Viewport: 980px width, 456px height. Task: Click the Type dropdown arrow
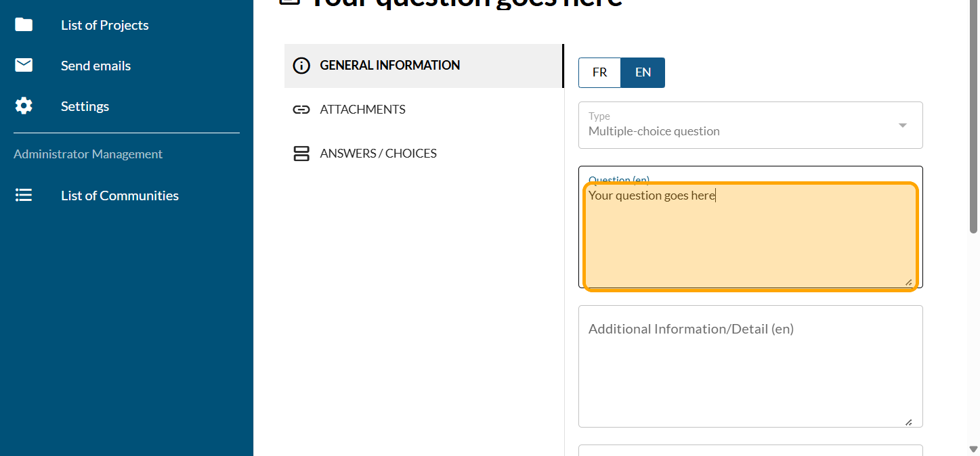coord(902,126)
